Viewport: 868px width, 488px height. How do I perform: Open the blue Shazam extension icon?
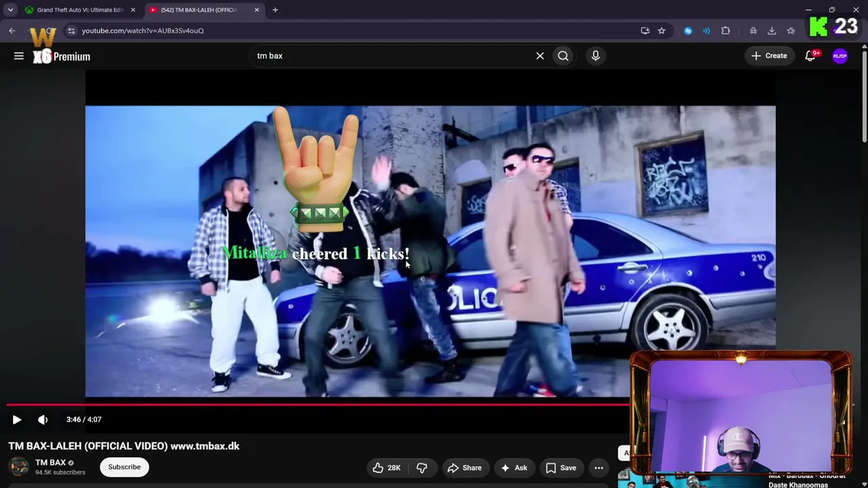pos(688,30)
